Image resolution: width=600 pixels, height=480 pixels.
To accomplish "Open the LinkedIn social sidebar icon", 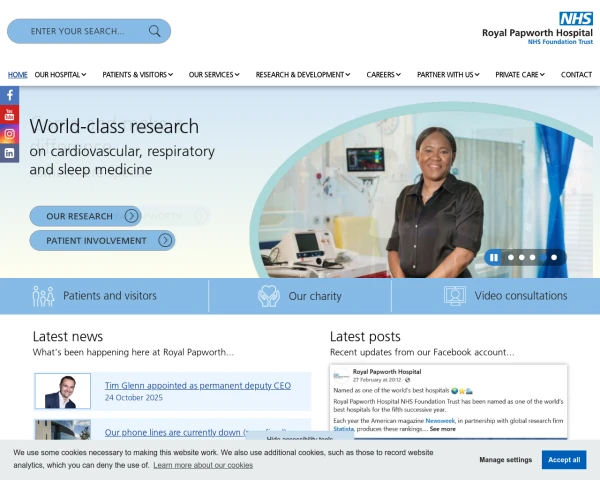I will [x=10, y=153].
